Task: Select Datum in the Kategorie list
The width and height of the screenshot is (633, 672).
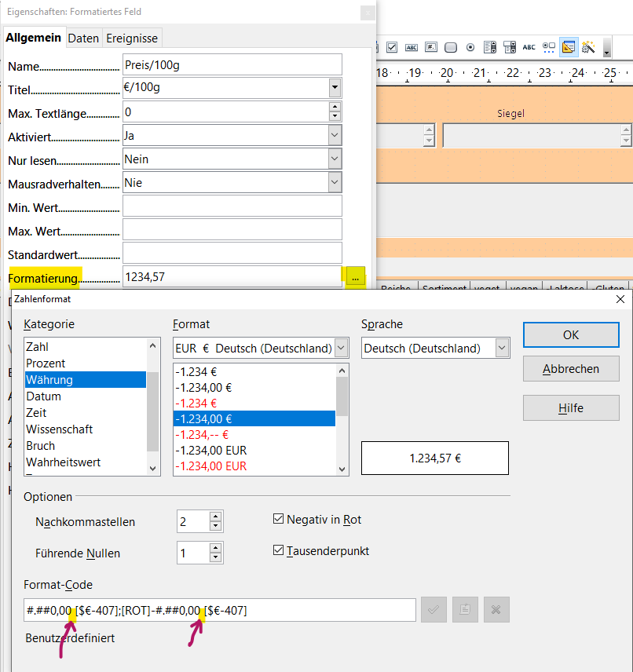Action: click(x=43, y=396)
